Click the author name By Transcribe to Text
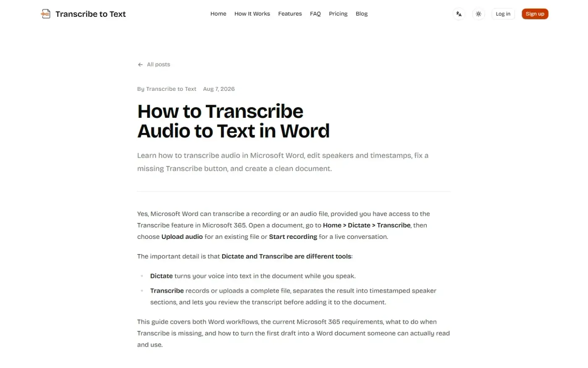Screen dimensions: 588x368 point(167,89)
